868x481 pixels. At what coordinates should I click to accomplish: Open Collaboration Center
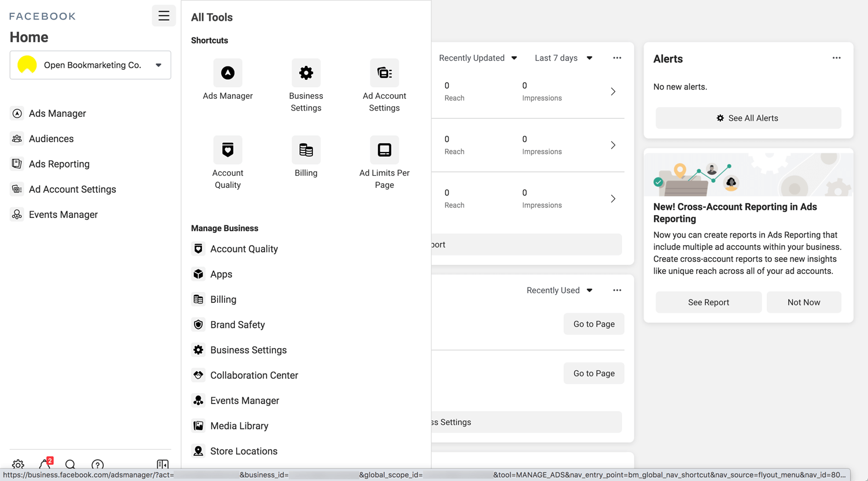(x=254, y=375)
